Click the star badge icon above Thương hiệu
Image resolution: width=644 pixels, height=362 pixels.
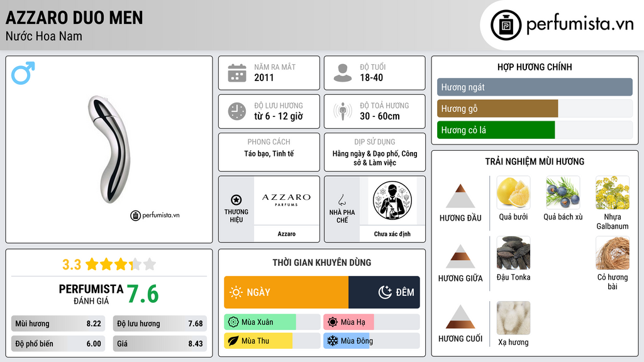(236, 200)
